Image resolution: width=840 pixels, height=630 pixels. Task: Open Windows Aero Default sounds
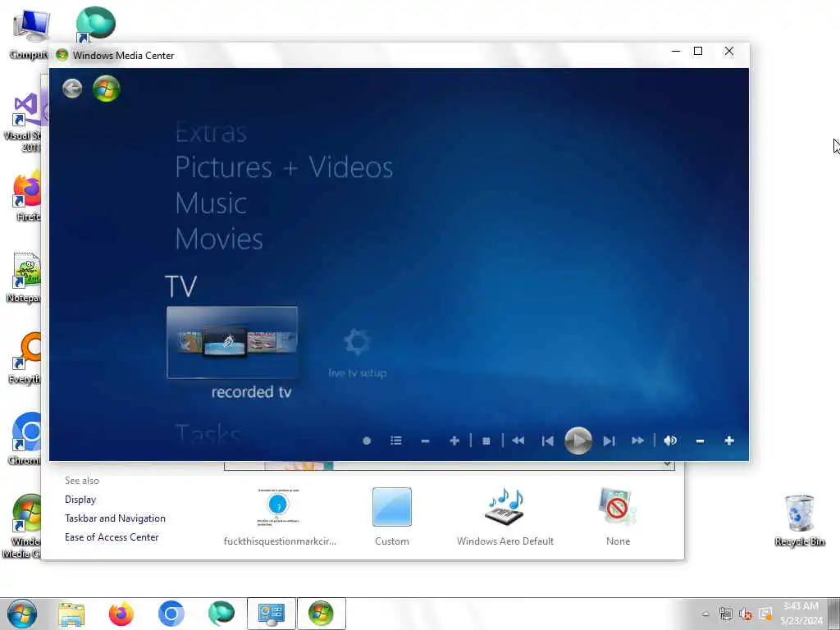click(x=505, y=517)
